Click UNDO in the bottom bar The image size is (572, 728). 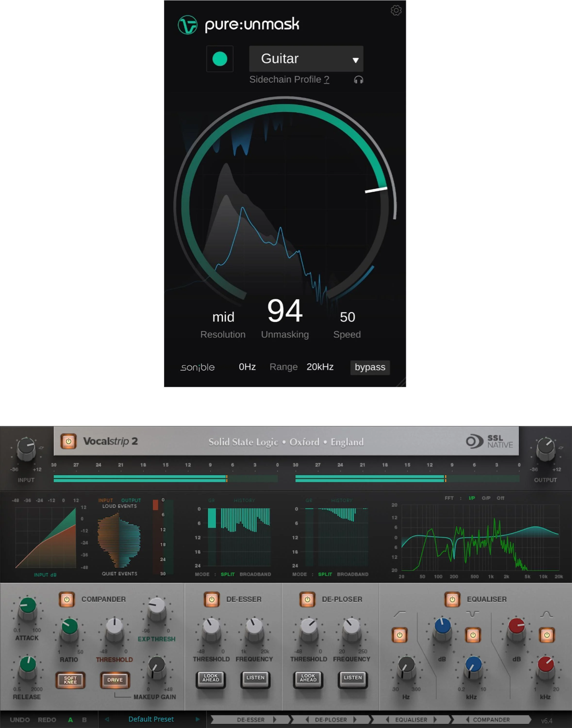coord(20,720)
